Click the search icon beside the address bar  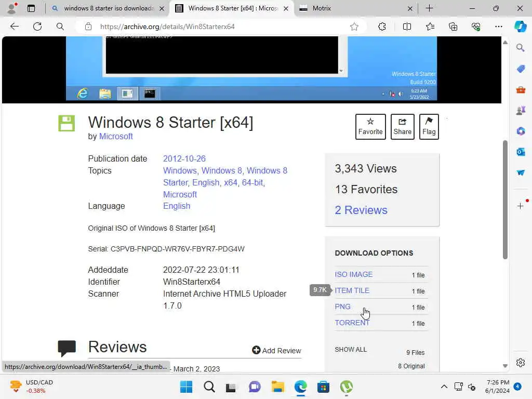(60, 26)
